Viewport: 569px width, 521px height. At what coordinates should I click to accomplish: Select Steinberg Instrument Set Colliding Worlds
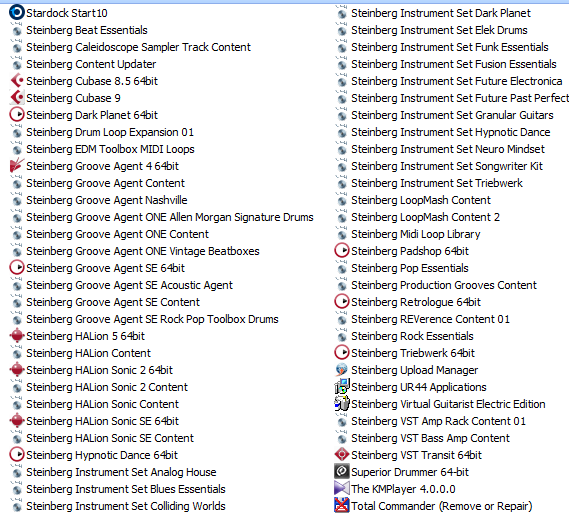coord(126,506)
